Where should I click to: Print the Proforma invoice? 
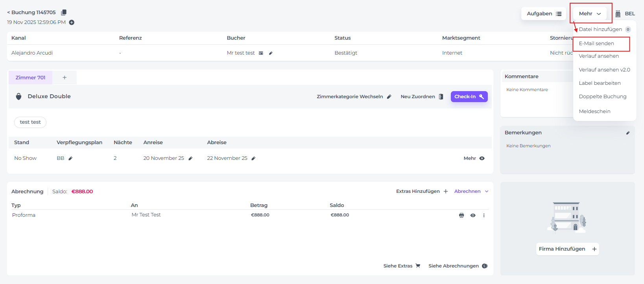(461, 215)
